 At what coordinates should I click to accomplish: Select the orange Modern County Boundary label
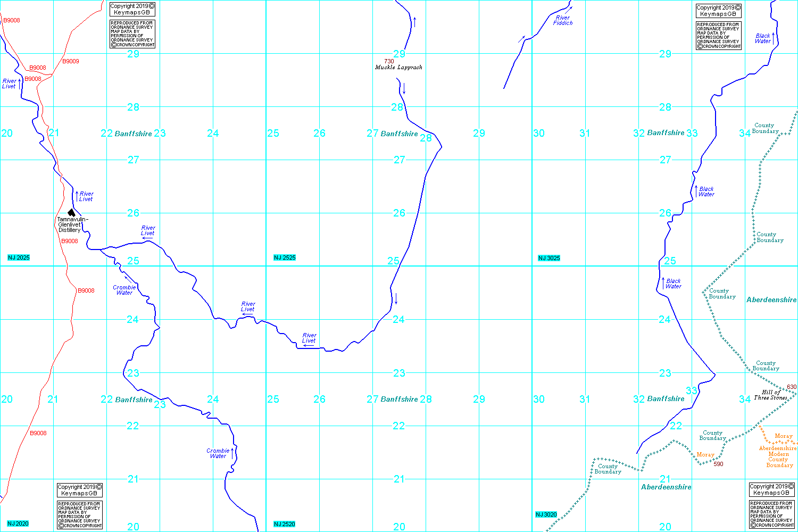click(779, 456)
